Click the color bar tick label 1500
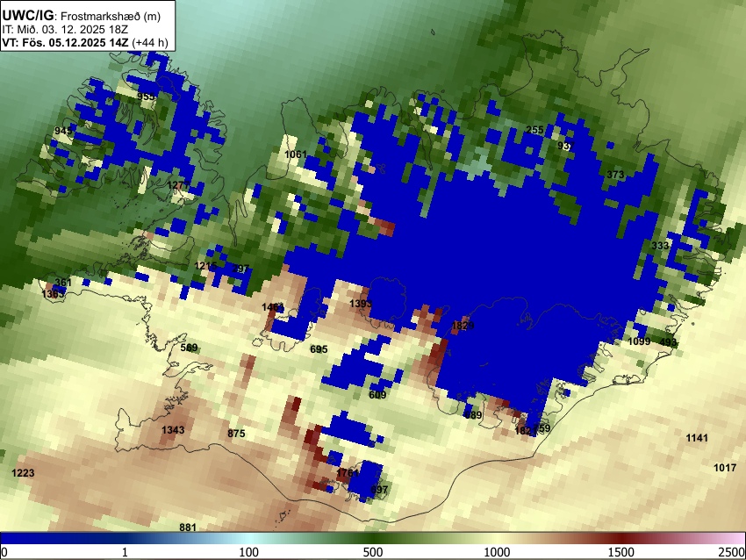 (x=620, y=552)
